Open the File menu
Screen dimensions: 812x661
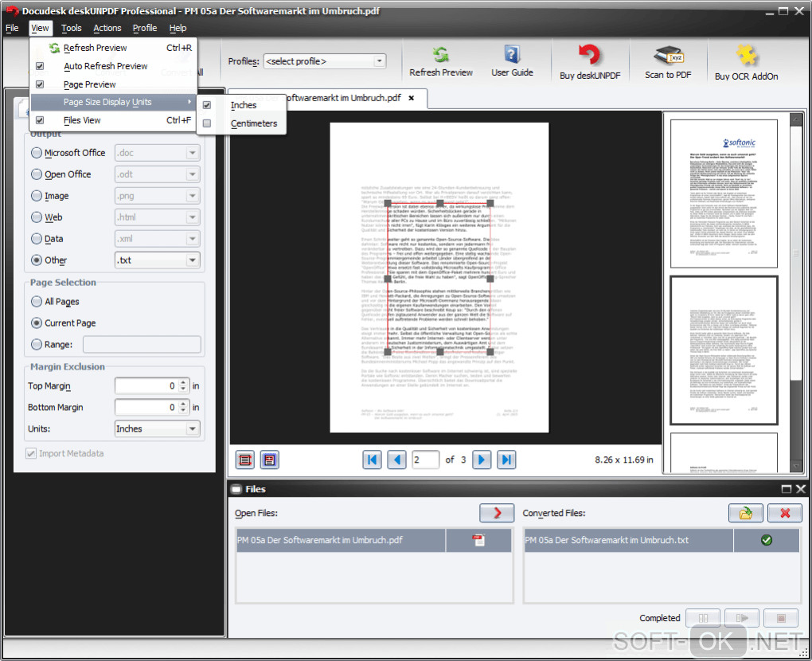coord(13,28)
